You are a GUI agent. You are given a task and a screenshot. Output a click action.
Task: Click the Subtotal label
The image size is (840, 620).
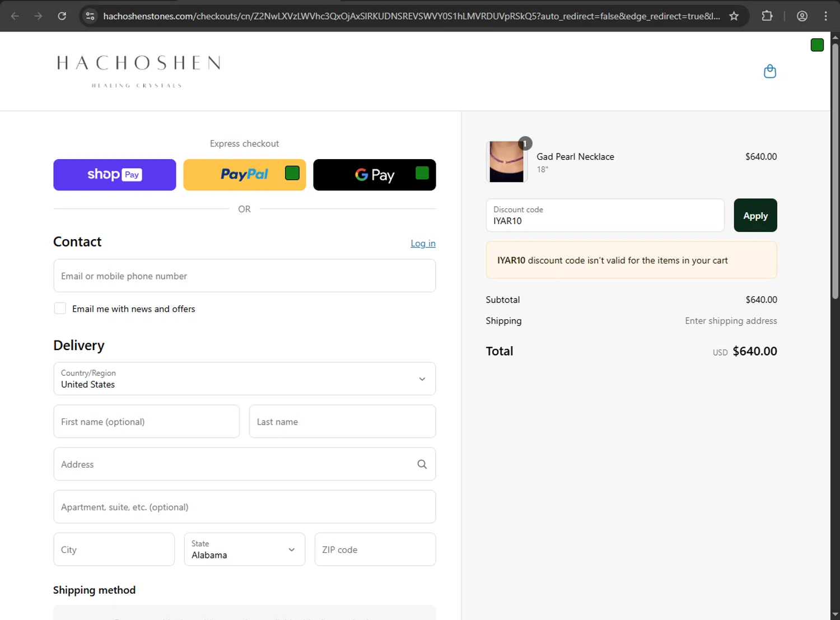[503, 300]
